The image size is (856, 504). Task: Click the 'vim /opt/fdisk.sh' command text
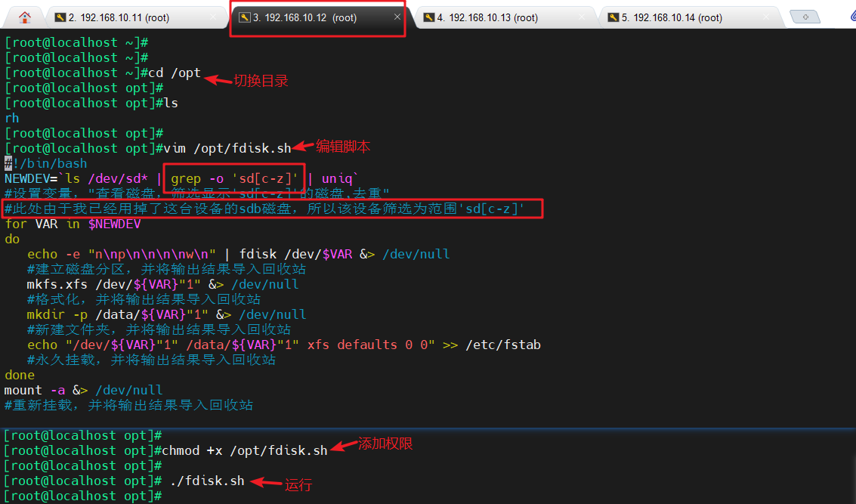[x=227, y=148]
